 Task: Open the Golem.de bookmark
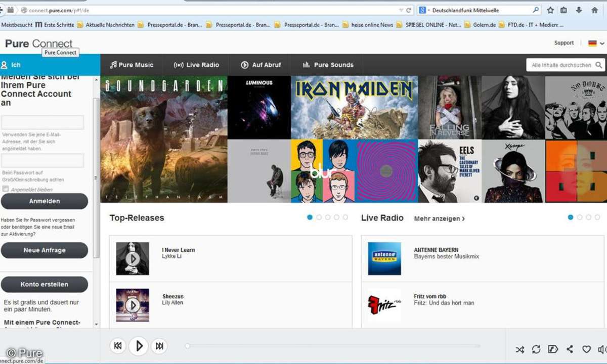click(480, 25)
